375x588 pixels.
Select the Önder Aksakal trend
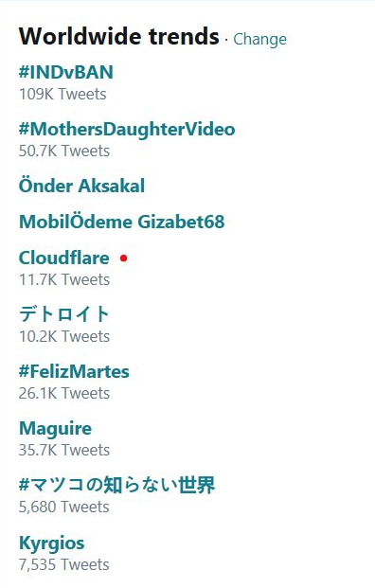coord(81,186)
